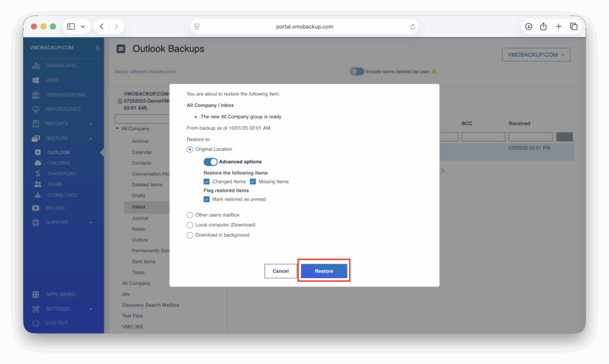This screenshot has height=364, width=609.
Task: Select the Local computer (Download) radio option
Action: (190, 225)
